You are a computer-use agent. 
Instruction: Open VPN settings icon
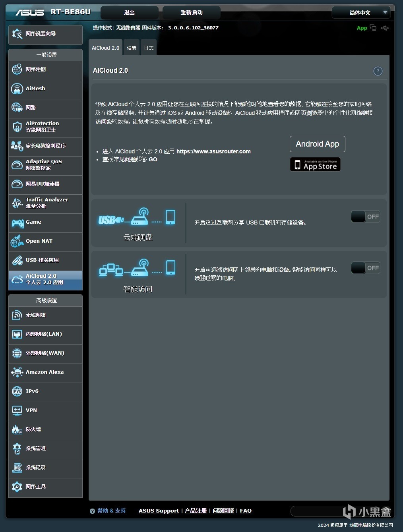coord(17,410)
